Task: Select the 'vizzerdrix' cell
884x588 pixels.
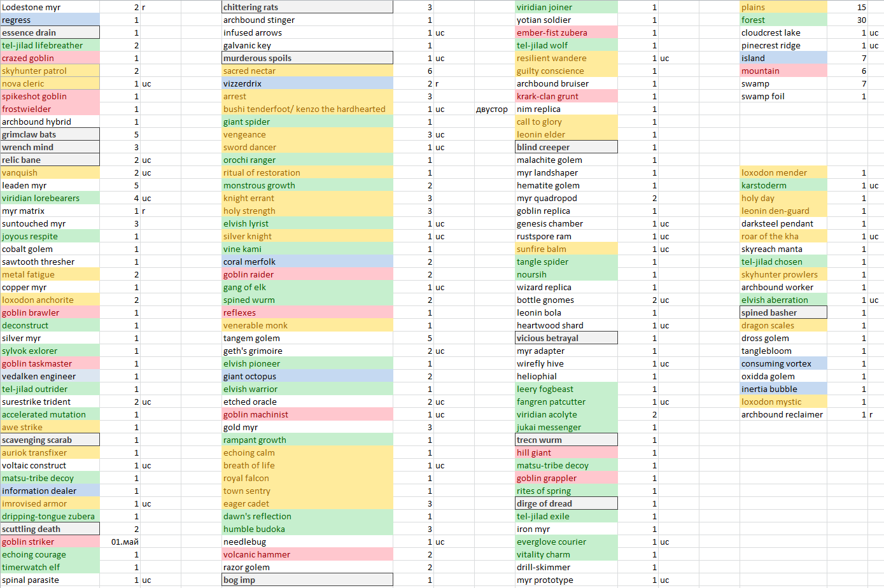Action: (x=307, y=83)
